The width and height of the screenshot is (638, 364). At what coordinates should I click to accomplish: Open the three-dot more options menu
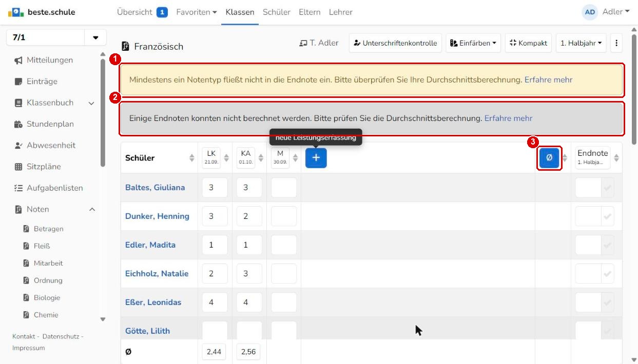616,43
